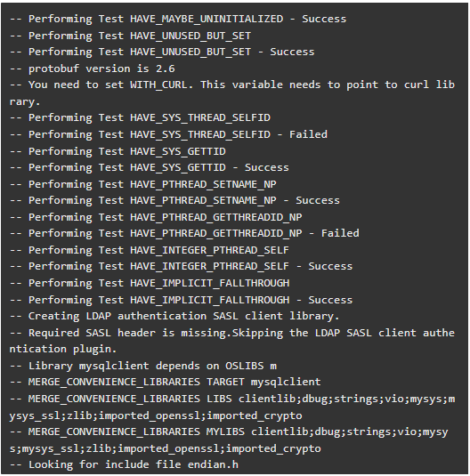The height and width of the screenshot is (476, 470).
Task: Click the MERGE_CONVENIENCE_LIBRARIES MYLIBS line
Action: point(229,440)
